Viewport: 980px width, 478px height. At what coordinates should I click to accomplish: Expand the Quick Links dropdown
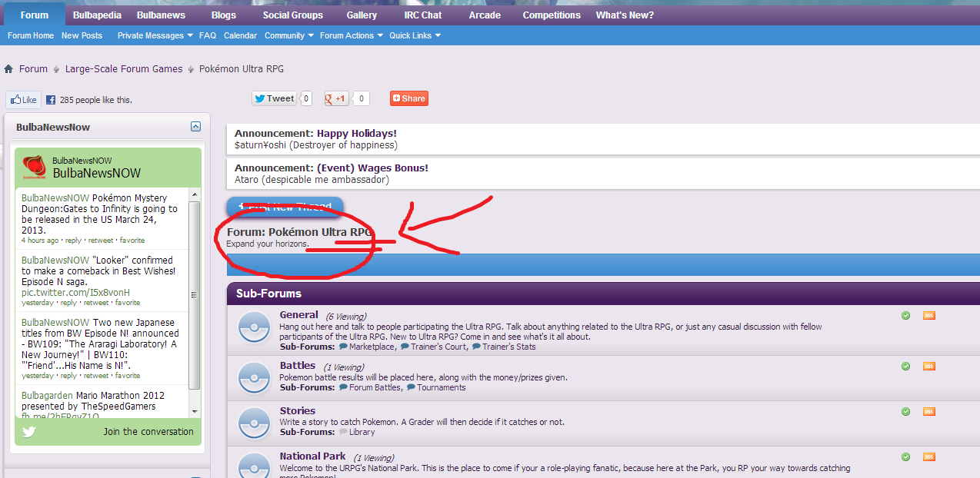[x=415, y=35]
